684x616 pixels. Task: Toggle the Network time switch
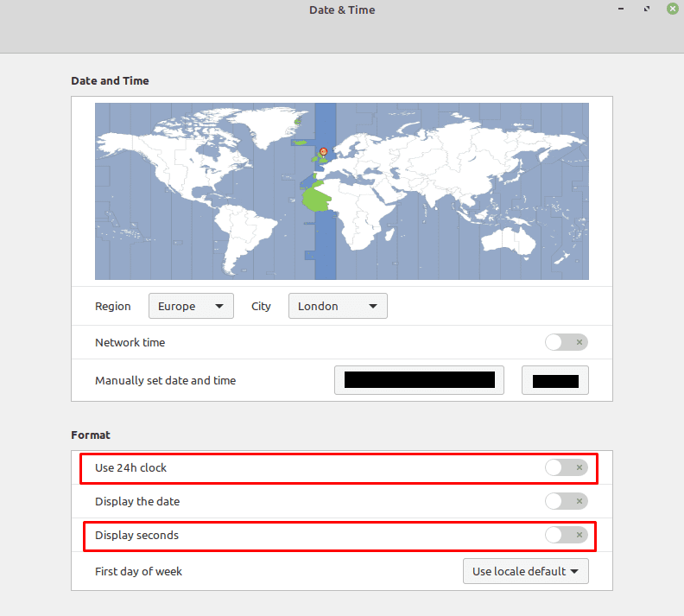(567, 342)
